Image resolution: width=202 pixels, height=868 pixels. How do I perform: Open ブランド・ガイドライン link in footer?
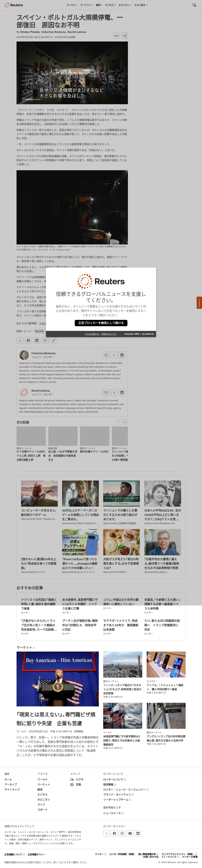click(118, 795)
